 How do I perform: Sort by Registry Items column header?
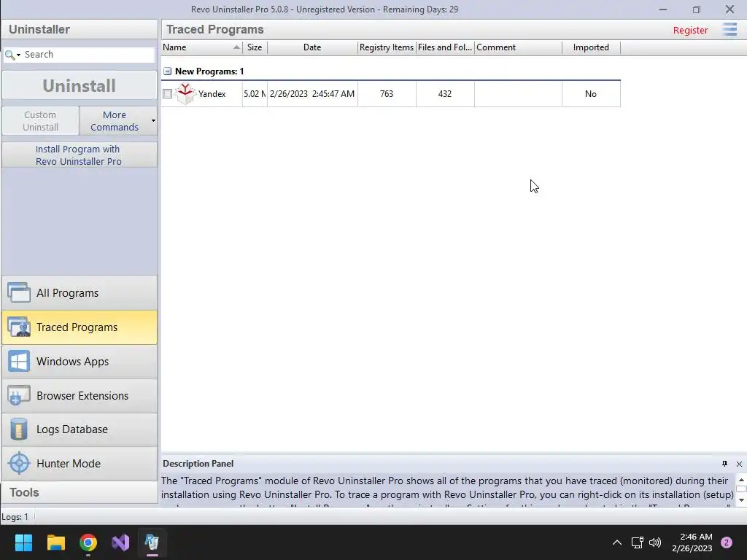(387, 47)
